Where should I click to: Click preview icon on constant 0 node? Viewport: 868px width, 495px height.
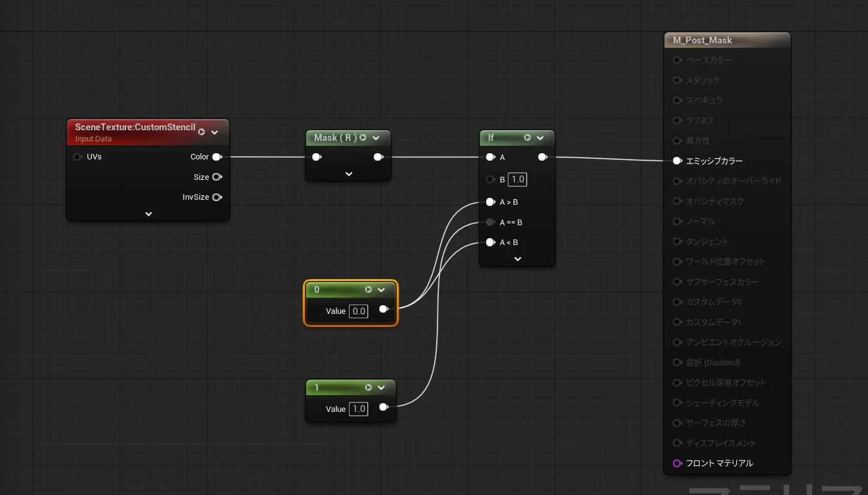pyautogui.click(x=368, y=290)
